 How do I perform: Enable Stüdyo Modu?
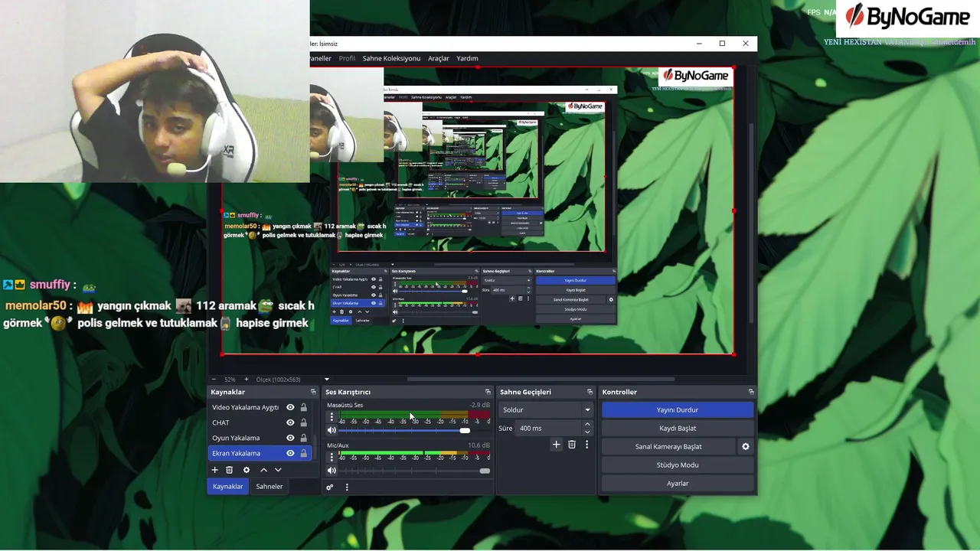click(x=678, y=465)
